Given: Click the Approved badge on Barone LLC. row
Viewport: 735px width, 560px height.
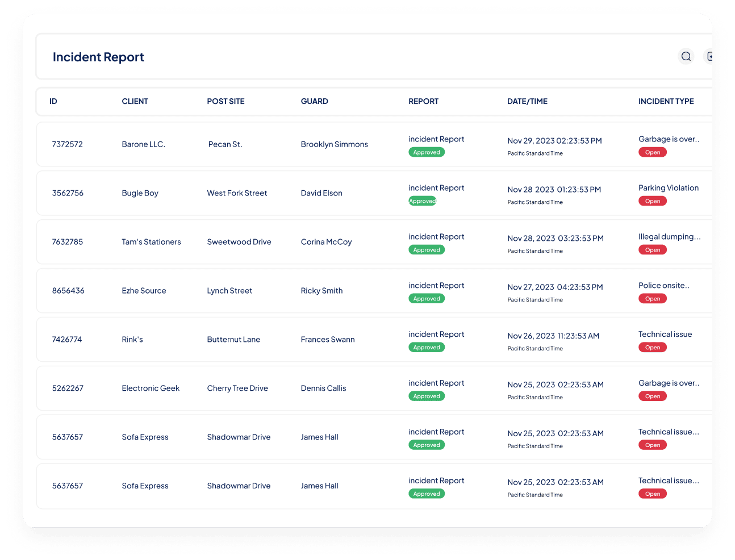Looking at the screenshot, I should click(427, 152).
